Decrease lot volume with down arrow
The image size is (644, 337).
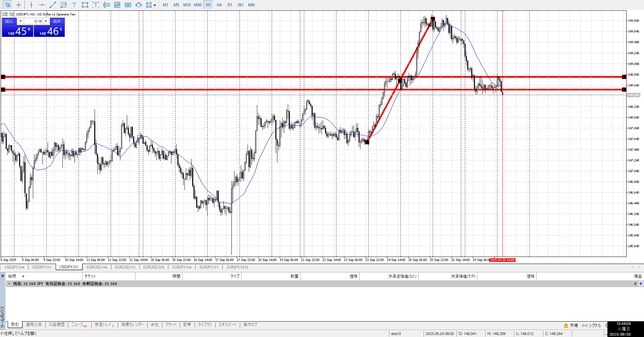click(x=20, y=21)
